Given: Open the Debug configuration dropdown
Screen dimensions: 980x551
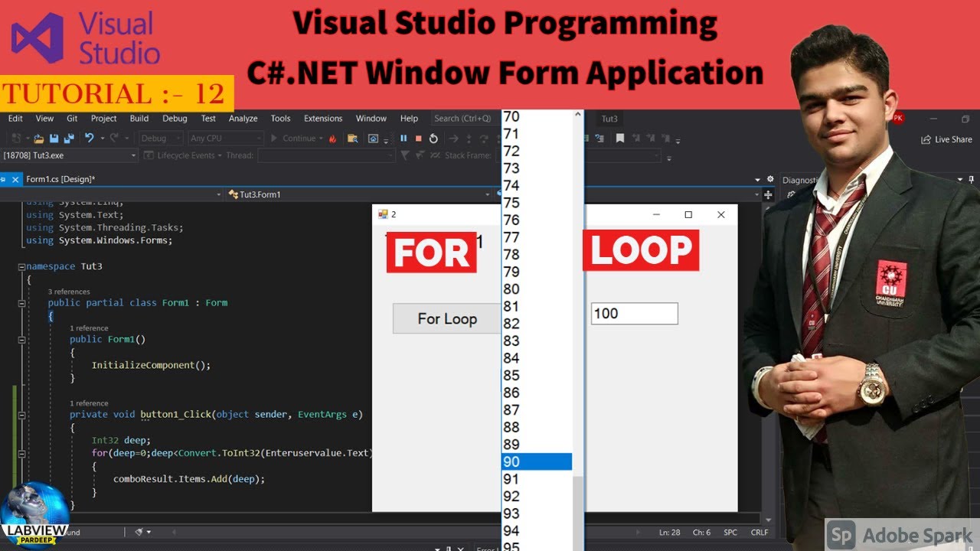Looking at the screenshot, I should [161, 139].
